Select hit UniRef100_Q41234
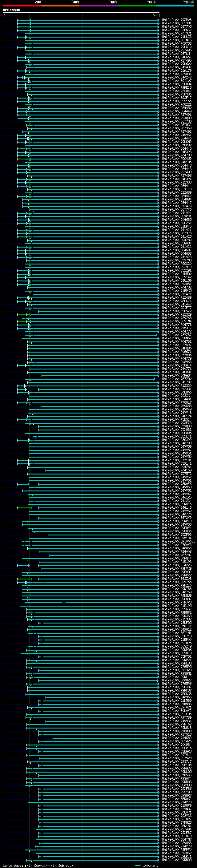The height and width of the screenshot is (868, 197). pos(177,501)
